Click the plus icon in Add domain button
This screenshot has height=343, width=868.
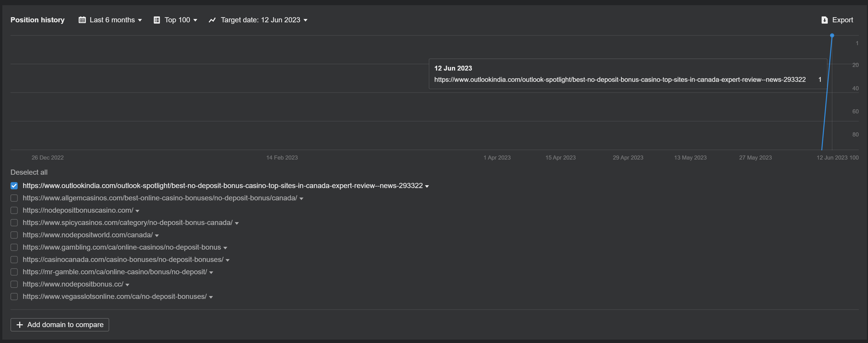(19, 325)
